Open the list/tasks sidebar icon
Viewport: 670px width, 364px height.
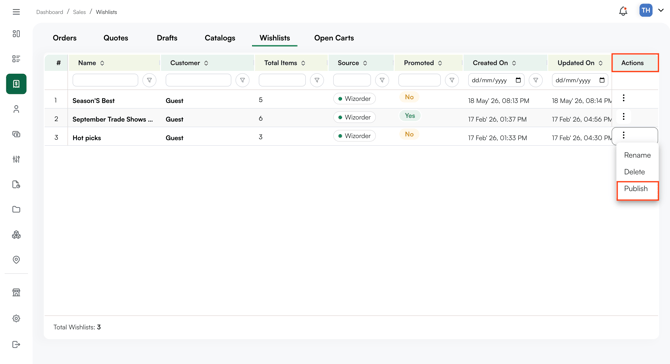(x=16, y=59)
